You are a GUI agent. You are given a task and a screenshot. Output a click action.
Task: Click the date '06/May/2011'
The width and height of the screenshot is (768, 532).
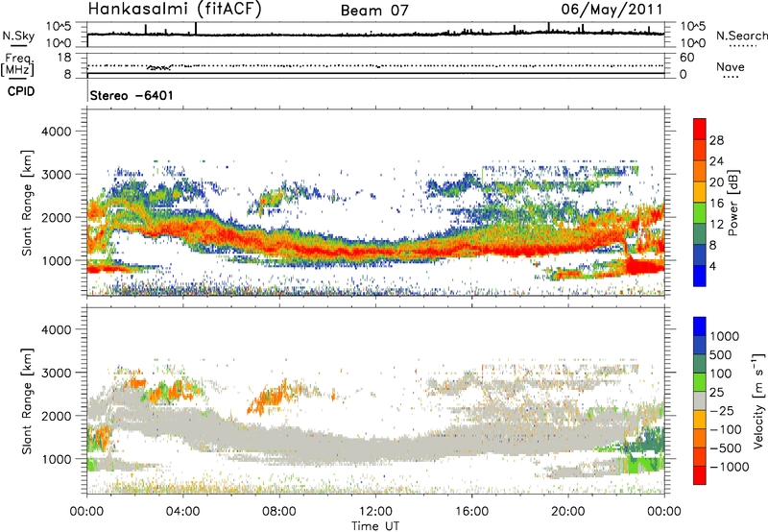[612, 10]
